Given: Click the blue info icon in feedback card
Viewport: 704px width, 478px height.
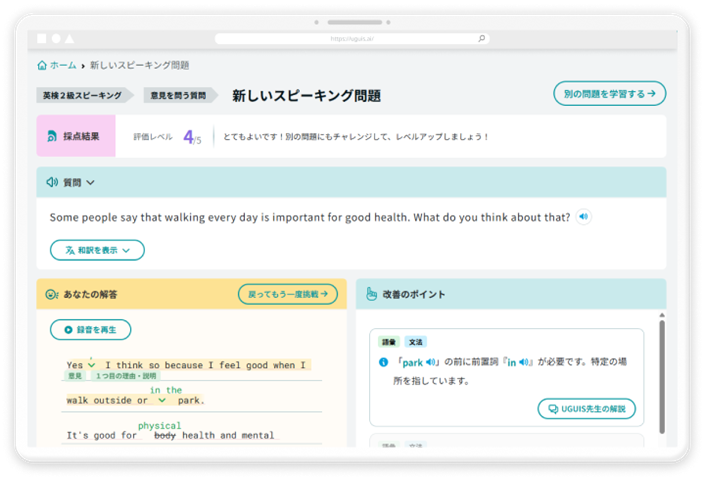Looking at the screenshot, I should (x=383, y=362).
